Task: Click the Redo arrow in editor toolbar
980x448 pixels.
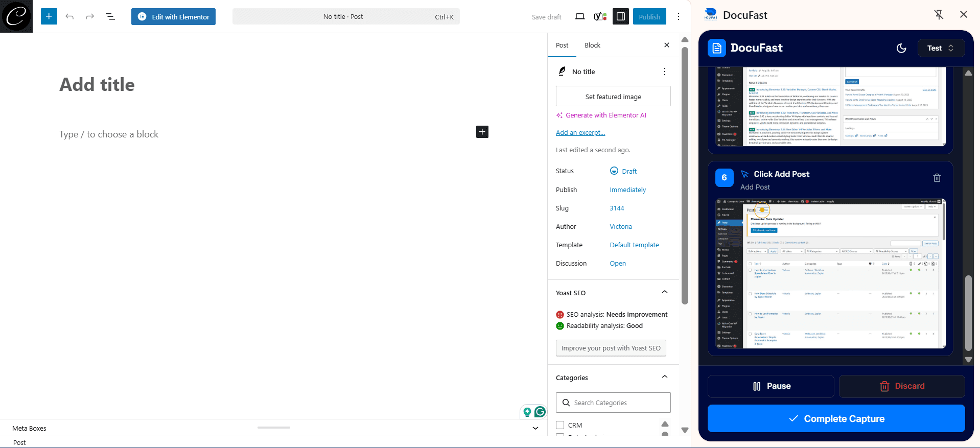Action: pos(90,16)
